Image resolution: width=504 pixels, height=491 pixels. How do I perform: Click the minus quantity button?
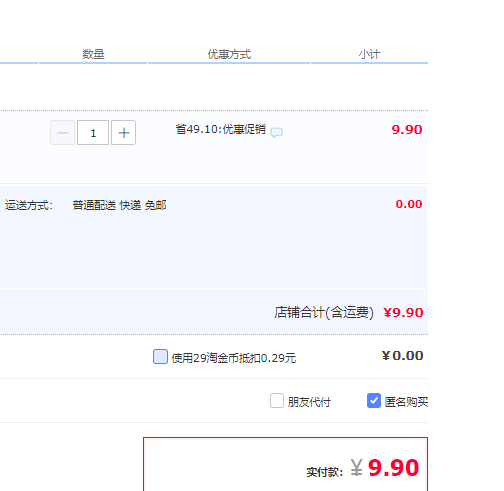click(62, 133)
